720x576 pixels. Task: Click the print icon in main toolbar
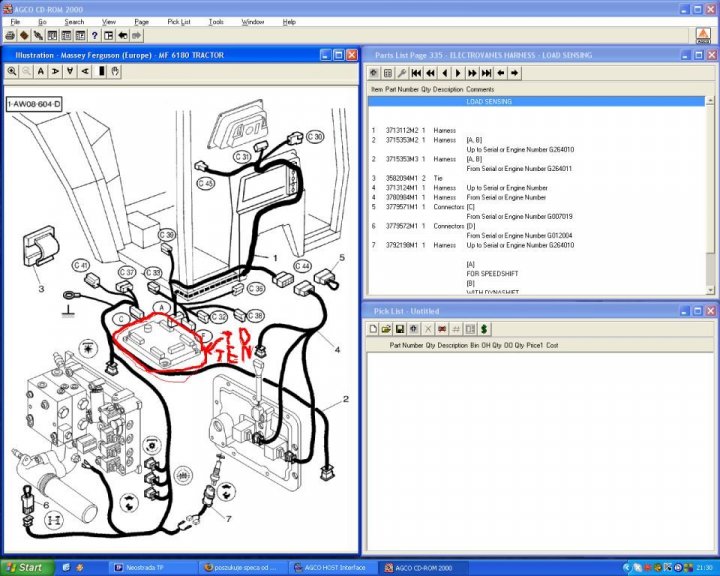9,35
